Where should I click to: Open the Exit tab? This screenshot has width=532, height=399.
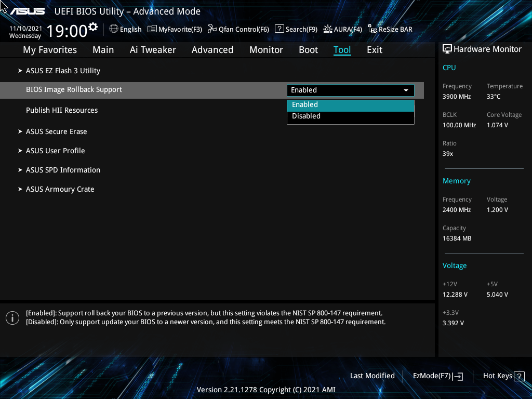[x=375, y=50]
